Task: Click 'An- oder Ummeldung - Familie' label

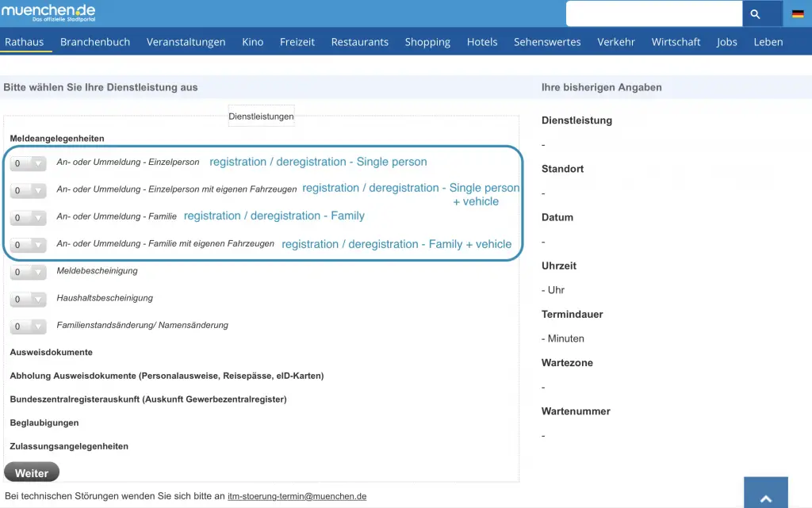Action: click(x=117, y=217)
